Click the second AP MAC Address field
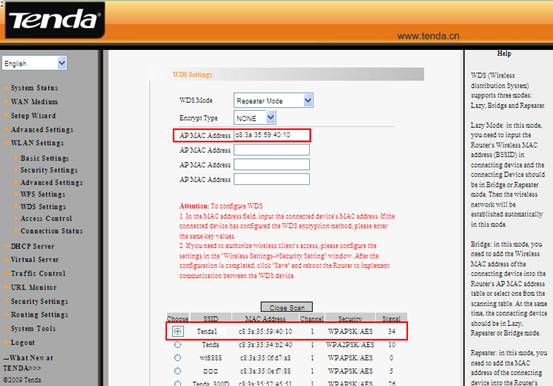This screenshot has width=553, height=386. point(272,150)
